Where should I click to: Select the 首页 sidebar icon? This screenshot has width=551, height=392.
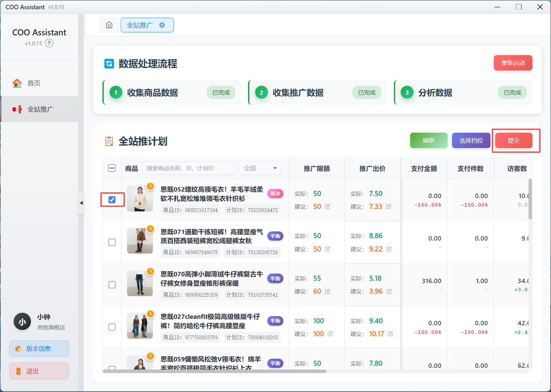(17, 83)
